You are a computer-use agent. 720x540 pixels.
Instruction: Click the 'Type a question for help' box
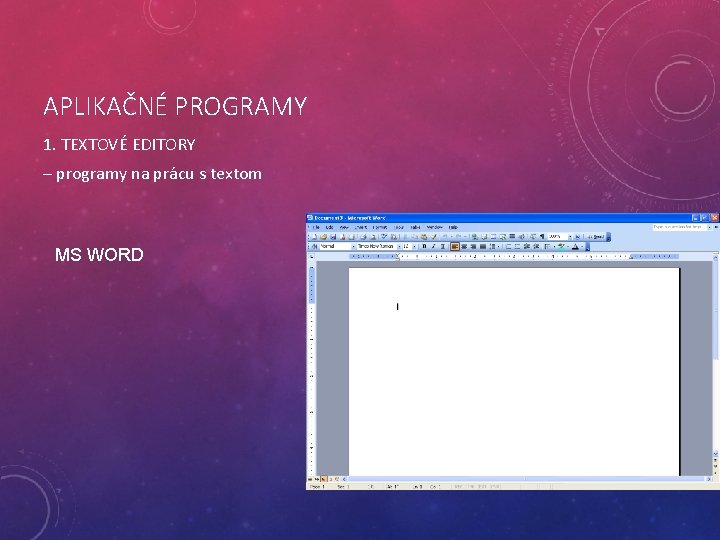click(x=680, y=227)
